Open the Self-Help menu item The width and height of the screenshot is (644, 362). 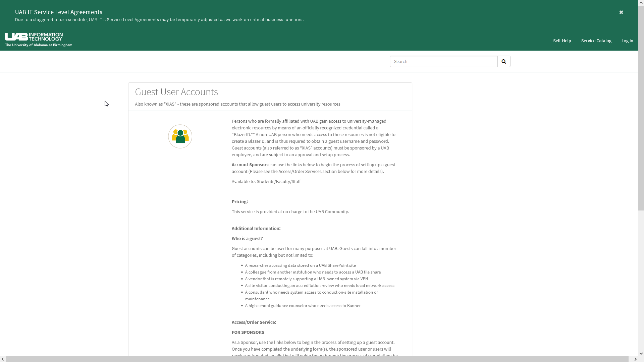(x=562, y=41)
